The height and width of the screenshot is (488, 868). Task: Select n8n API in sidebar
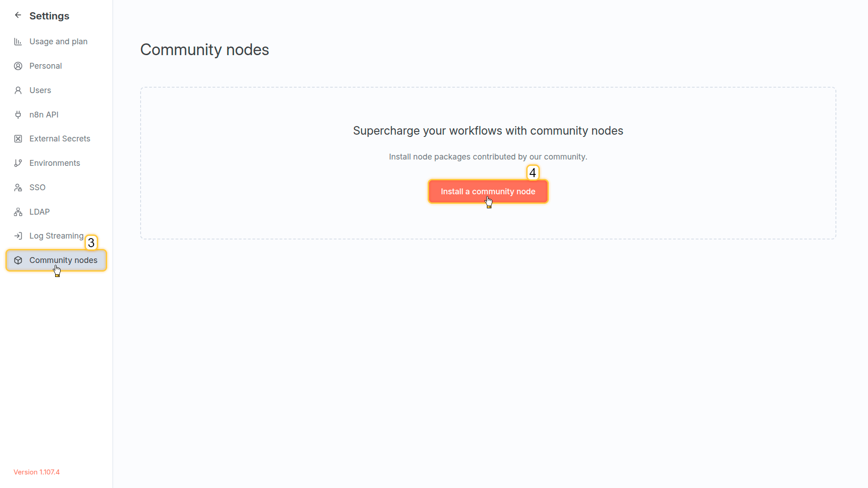point(44,115)
